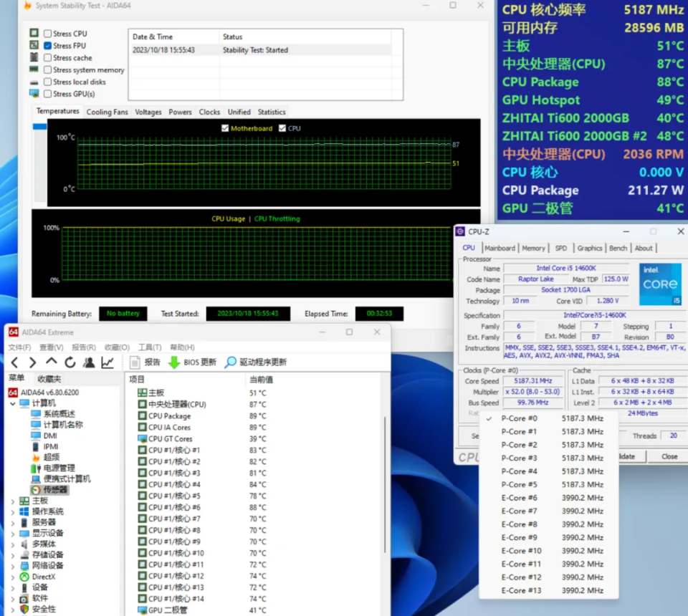Expand the 操作系统 tree node
This screenshot has height=616, width=688.
coord(13,511)
